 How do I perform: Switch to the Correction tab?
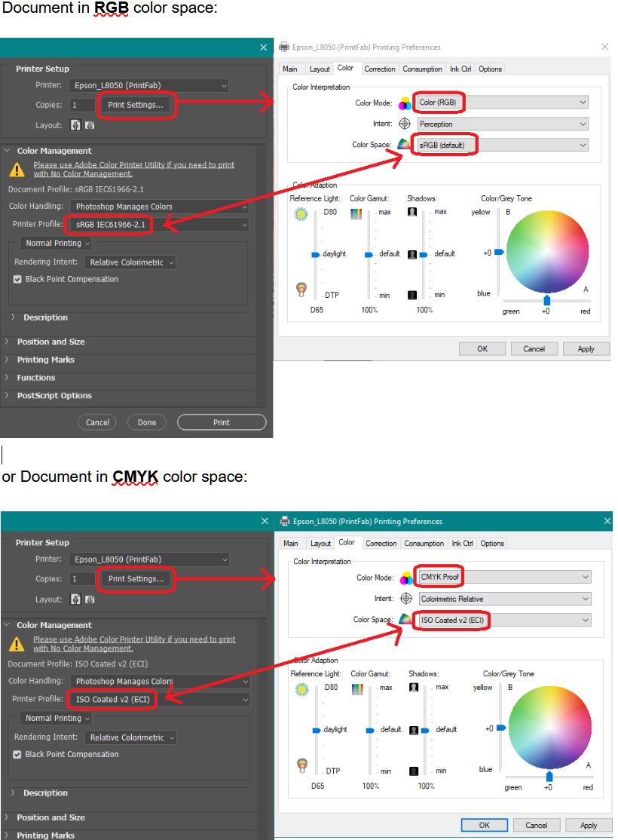380,69
